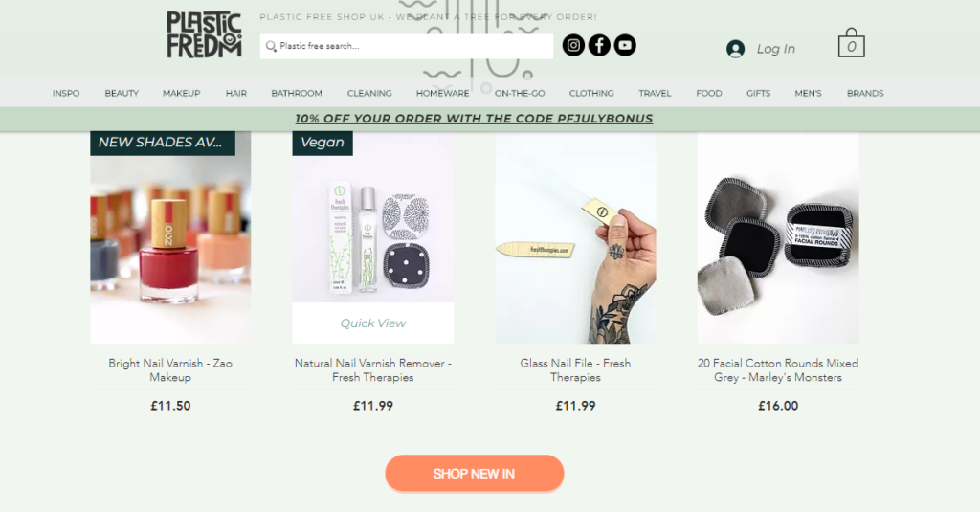
Task: Open the YouTube social icon
Action: (x=624, y=45)
